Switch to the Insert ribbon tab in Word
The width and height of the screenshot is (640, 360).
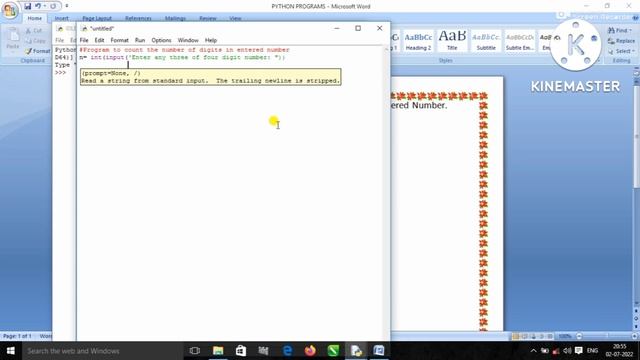point(62,18)
